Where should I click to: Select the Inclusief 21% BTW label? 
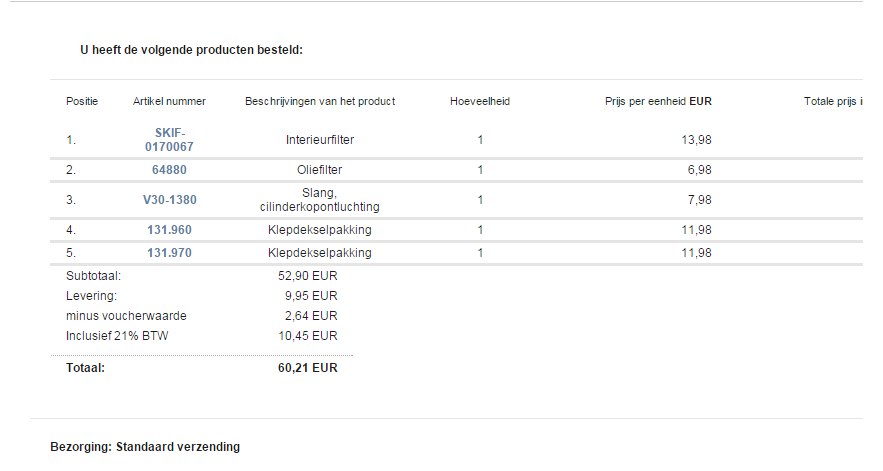pos(117,336)
